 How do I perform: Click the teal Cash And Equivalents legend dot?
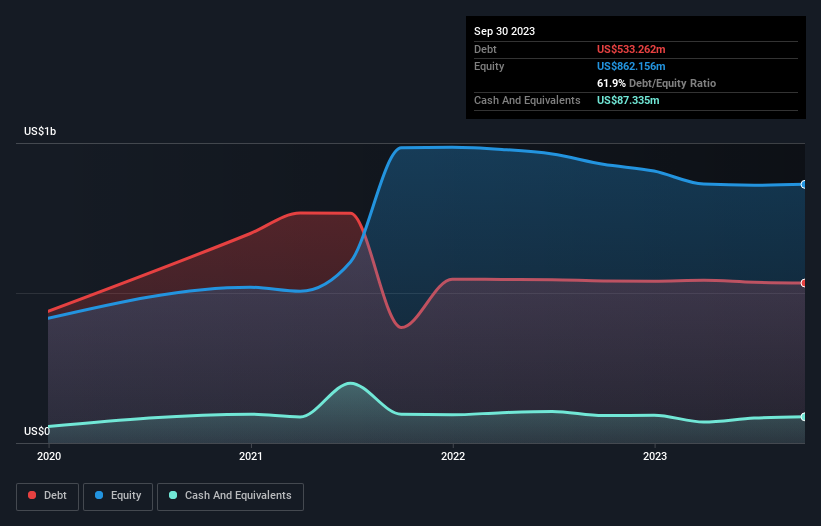(173, 495)
